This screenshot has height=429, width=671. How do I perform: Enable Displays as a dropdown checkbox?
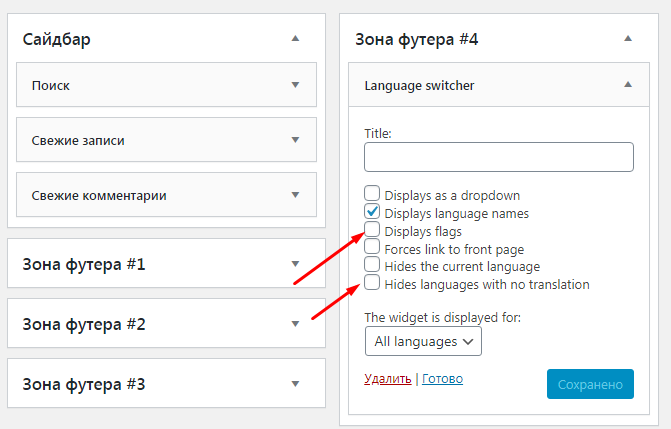[x=372, y=194]
